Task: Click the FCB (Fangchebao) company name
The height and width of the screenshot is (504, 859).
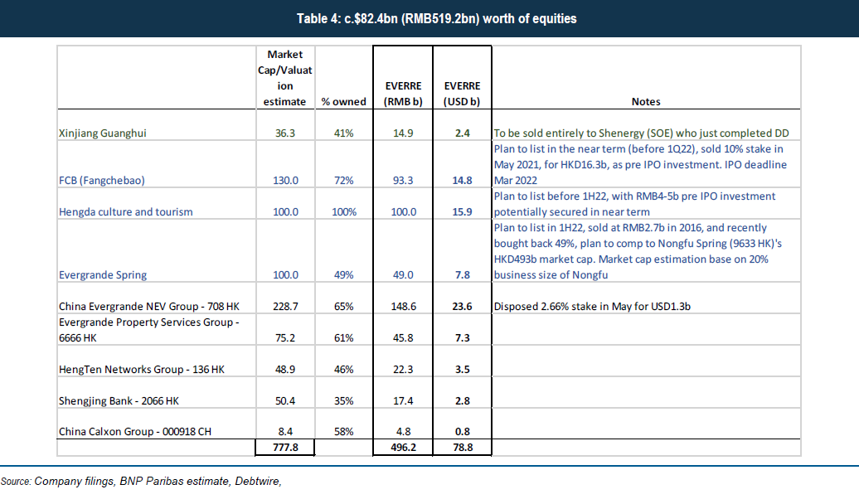Action: [x=102, y=180]
